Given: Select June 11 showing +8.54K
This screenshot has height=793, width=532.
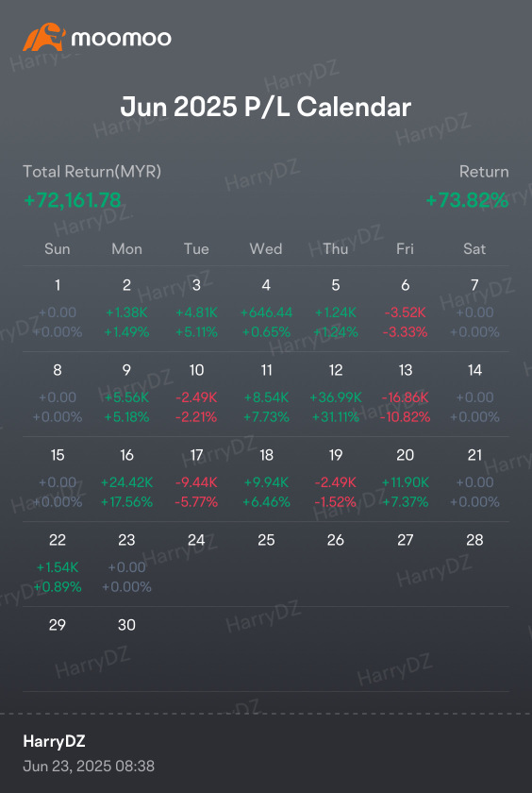Looking at the screenshot, I should tap(266, 394).
